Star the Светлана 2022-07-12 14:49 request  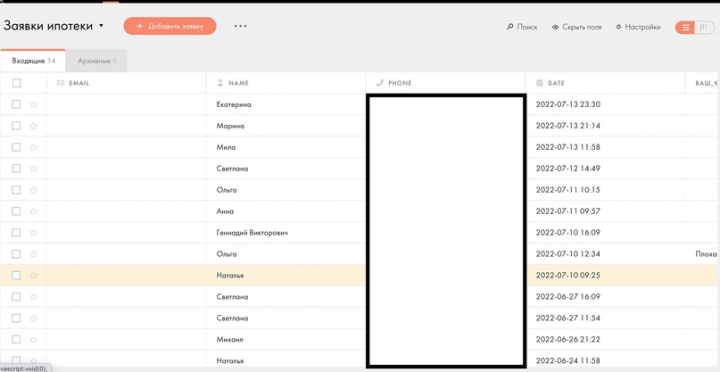[33, 169]
